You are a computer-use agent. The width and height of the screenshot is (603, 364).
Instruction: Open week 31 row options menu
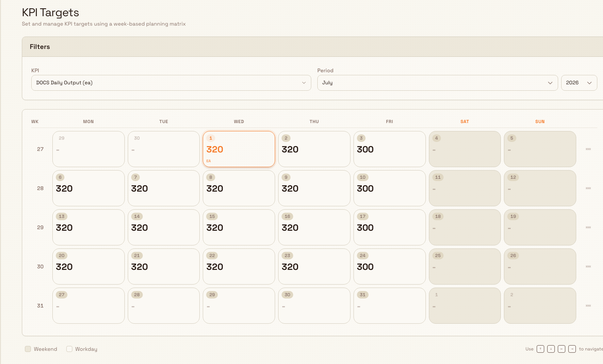tap(588, 306)
